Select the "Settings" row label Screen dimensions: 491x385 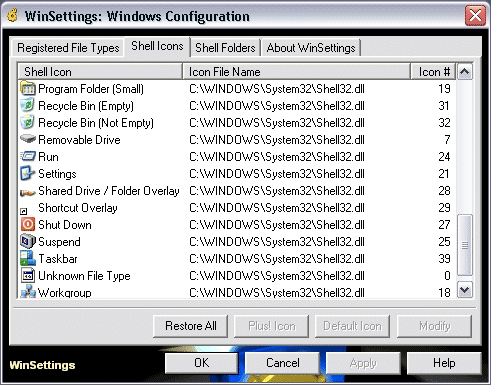57,174
